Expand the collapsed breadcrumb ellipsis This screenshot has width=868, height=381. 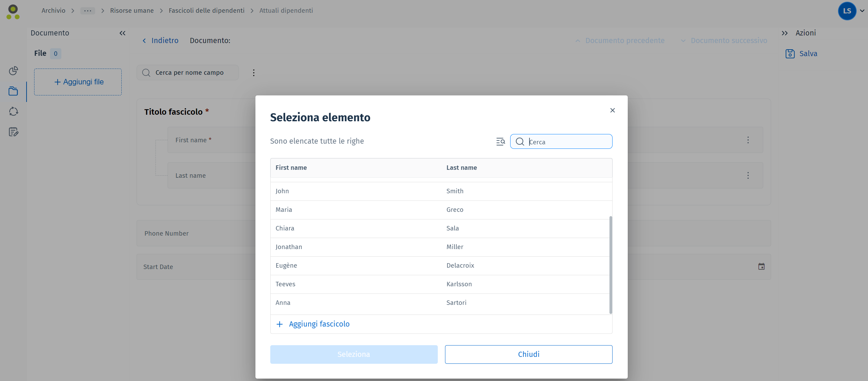(x=88, y=11)
